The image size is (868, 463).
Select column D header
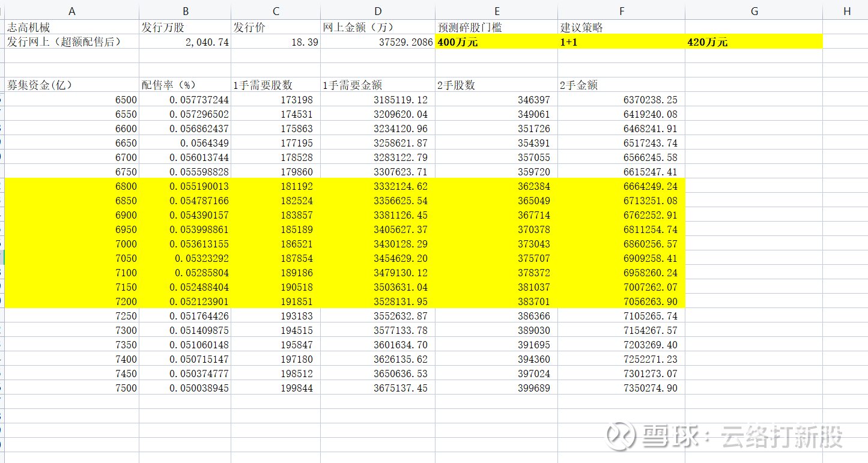tap(378, 11)
